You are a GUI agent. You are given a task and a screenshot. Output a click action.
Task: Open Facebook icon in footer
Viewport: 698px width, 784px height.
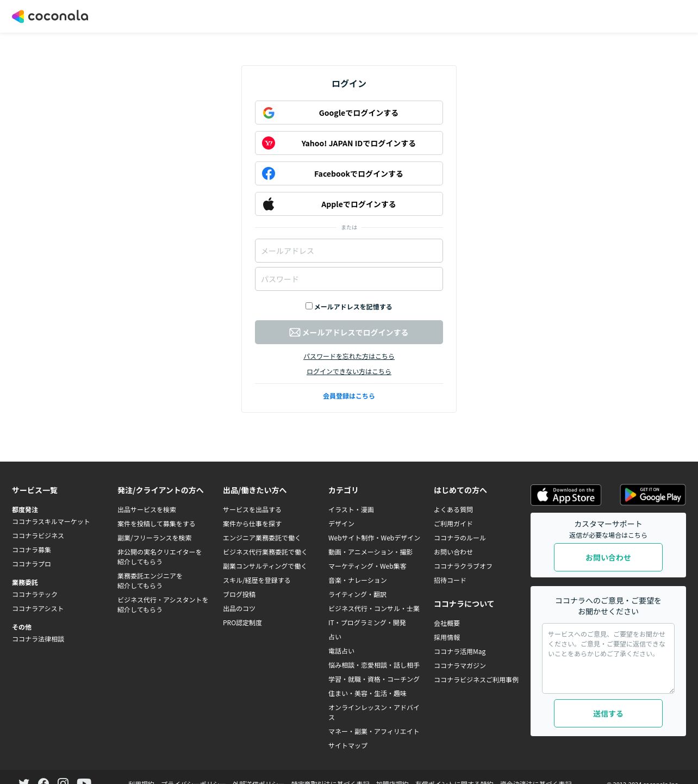click(43, 781)
